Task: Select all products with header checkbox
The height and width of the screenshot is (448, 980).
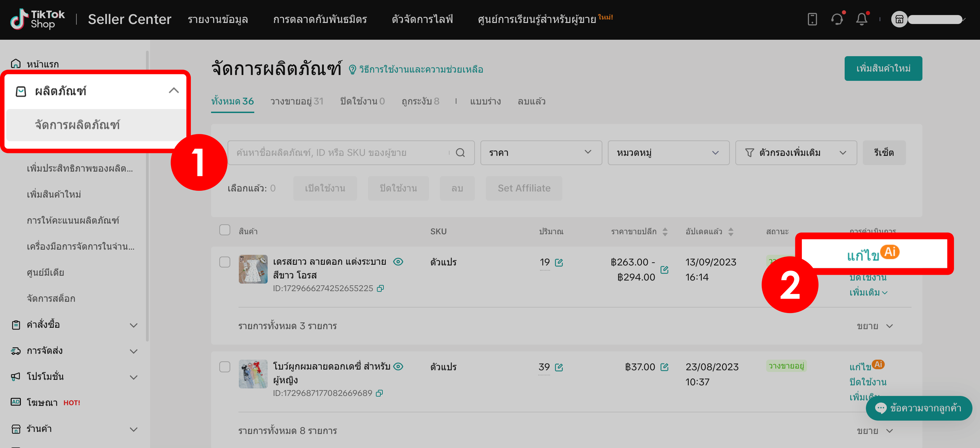Action: (x=224, y=231)
